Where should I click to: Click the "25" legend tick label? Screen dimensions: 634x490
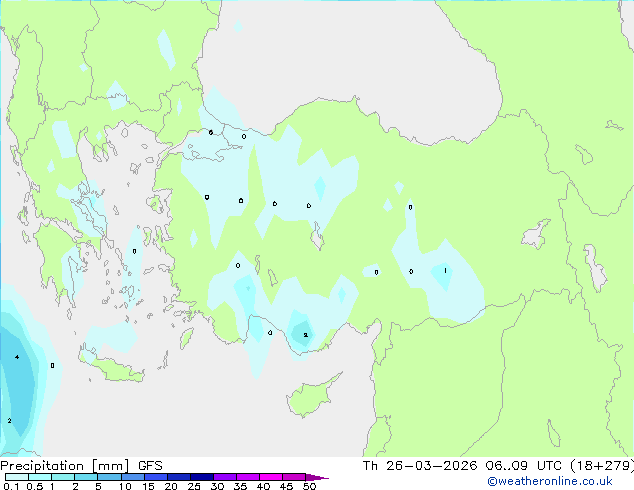[194, 486]
